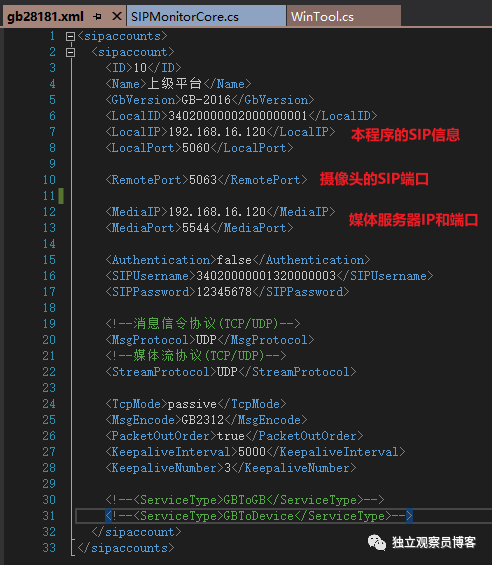The width and height of the screenshot is (492, 565).
Task: Click the ID value 10
Action: coord(140,68)
